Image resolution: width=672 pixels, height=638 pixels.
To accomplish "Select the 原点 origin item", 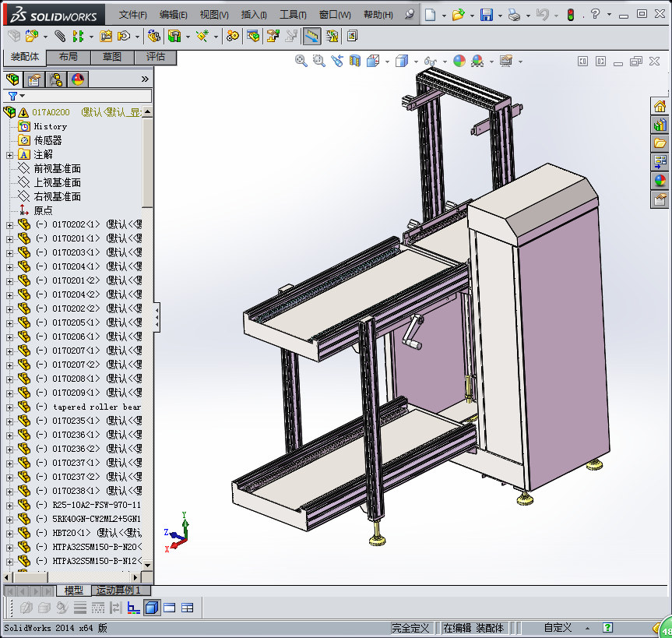I will tap(44, 211).
